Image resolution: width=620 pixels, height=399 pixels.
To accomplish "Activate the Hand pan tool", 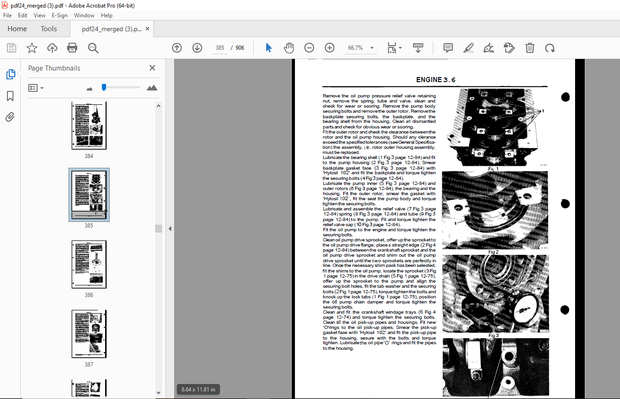I will 289,48.
